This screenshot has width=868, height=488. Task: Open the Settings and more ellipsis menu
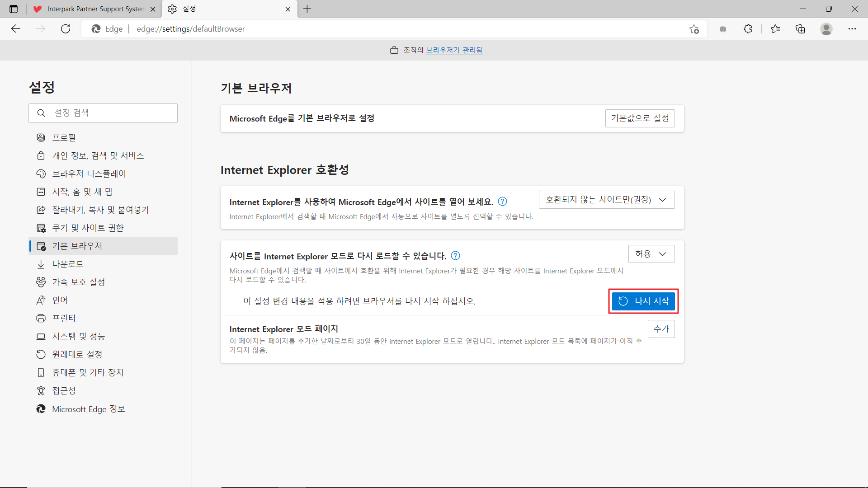(x=852, y=29)
